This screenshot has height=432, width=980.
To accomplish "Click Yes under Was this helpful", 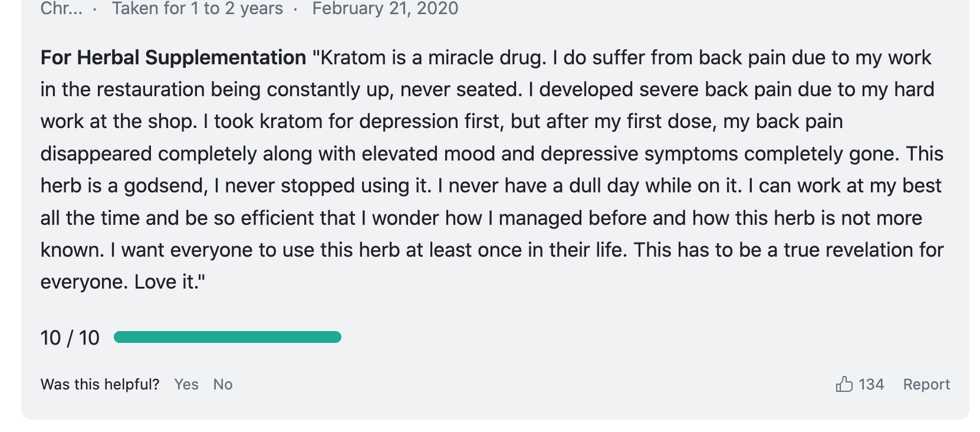I will point(186,384).
